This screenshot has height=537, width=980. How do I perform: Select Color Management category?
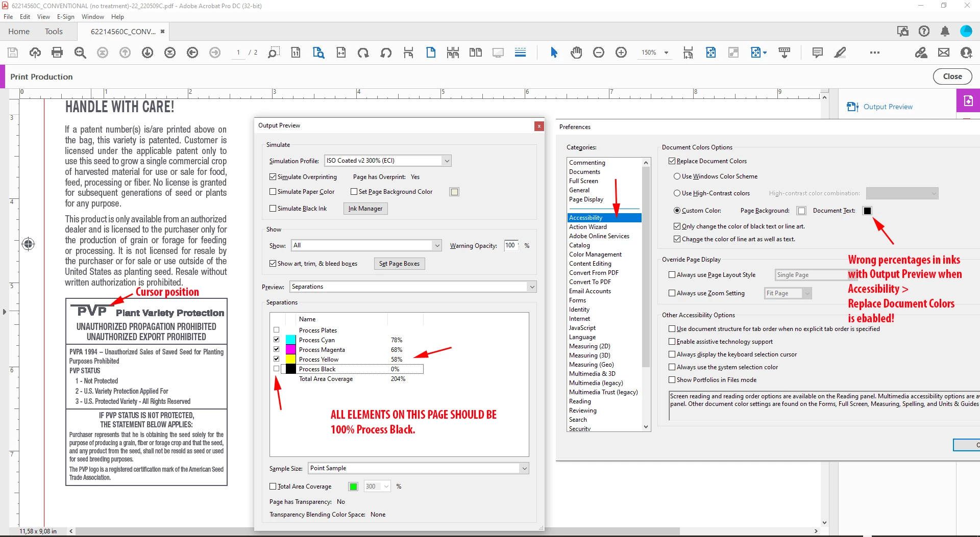[x=595, y=254]
